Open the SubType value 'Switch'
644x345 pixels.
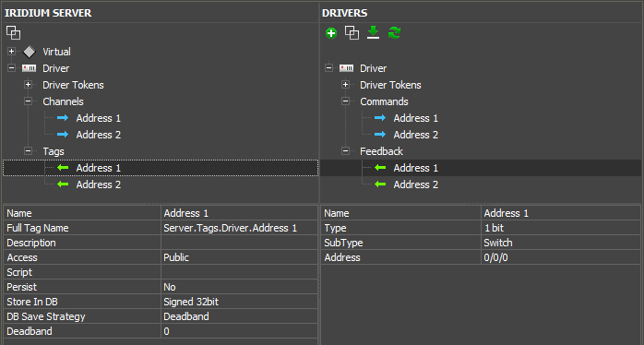pos(561,243)
